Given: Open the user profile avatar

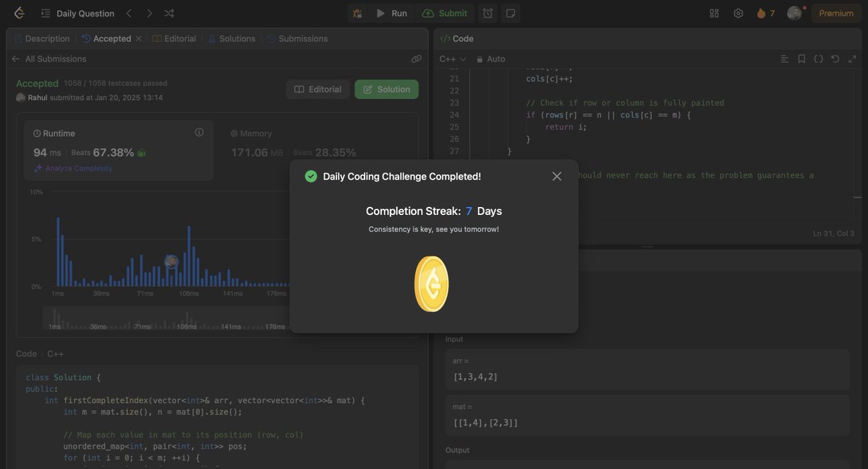Looking at the screenshot, I should [x=794, y=13].
